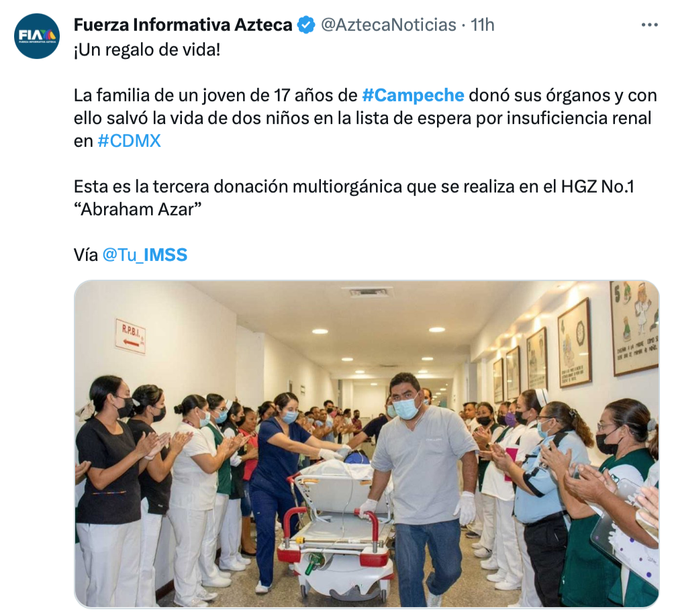Follow the #Campeche hashtag

413,95
